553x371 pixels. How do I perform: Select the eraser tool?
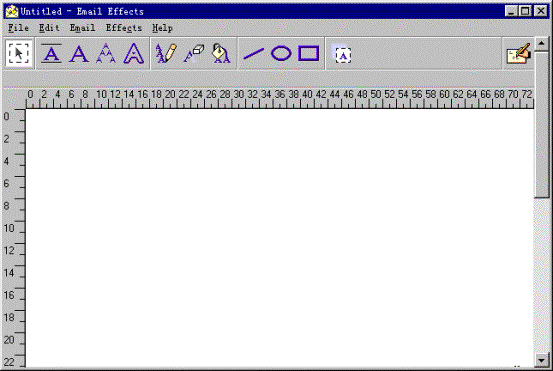pos(194,54)
